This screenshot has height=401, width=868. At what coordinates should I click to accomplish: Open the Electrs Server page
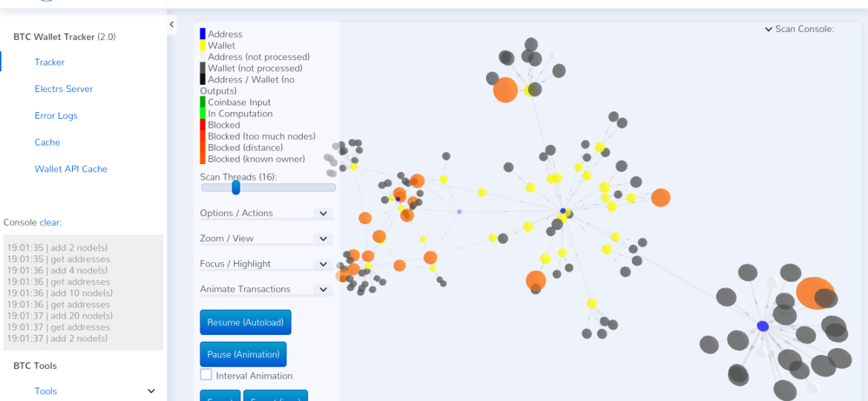[64, 88]
